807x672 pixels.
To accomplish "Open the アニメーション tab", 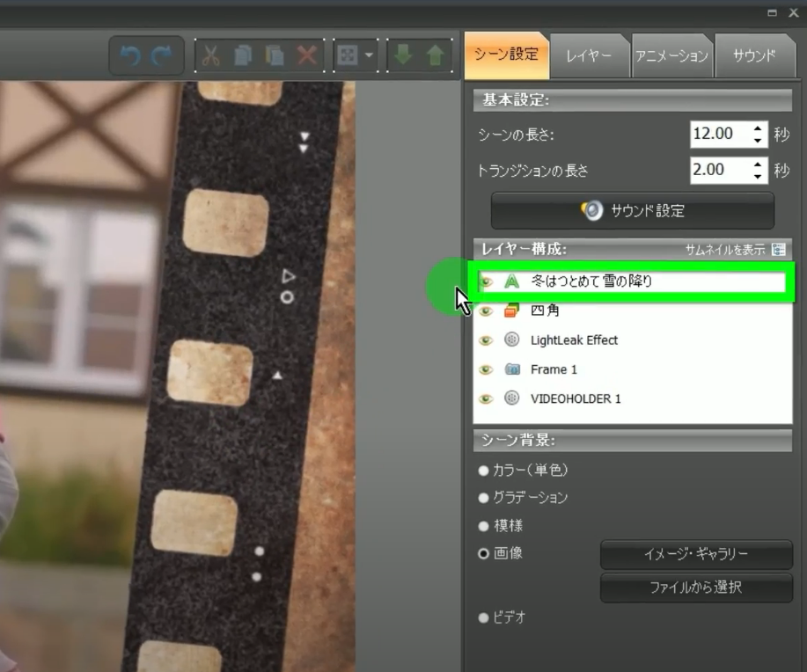I will 671,56.
